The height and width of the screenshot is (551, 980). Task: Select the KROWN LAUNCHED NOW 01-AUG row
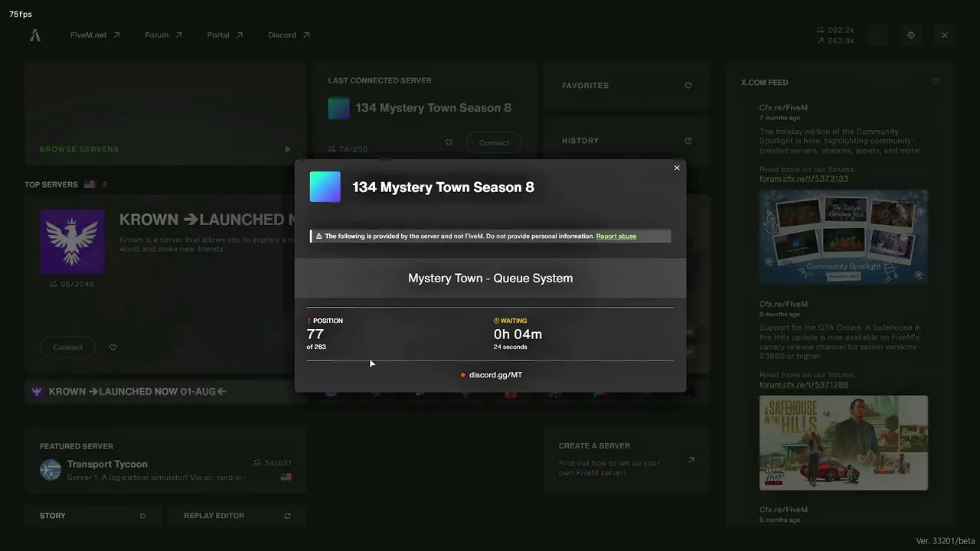point(165,392)
